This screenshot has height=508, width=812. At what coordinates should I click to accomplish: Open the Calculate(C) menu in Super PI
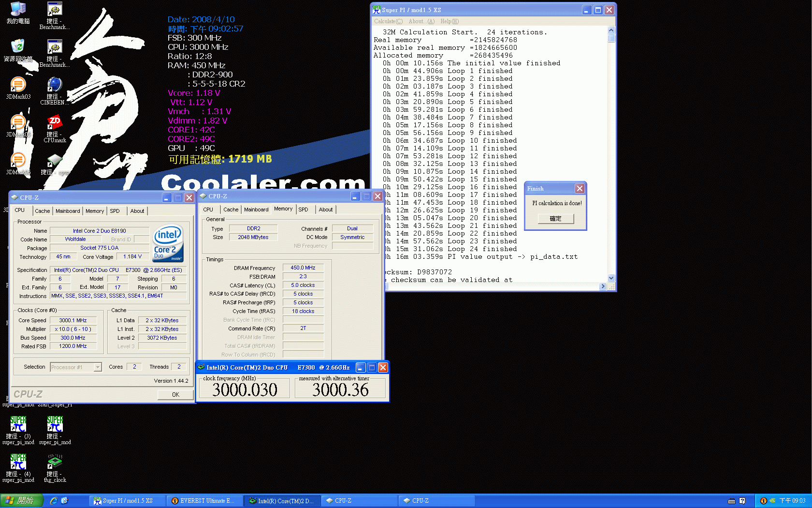coord(388,21)
